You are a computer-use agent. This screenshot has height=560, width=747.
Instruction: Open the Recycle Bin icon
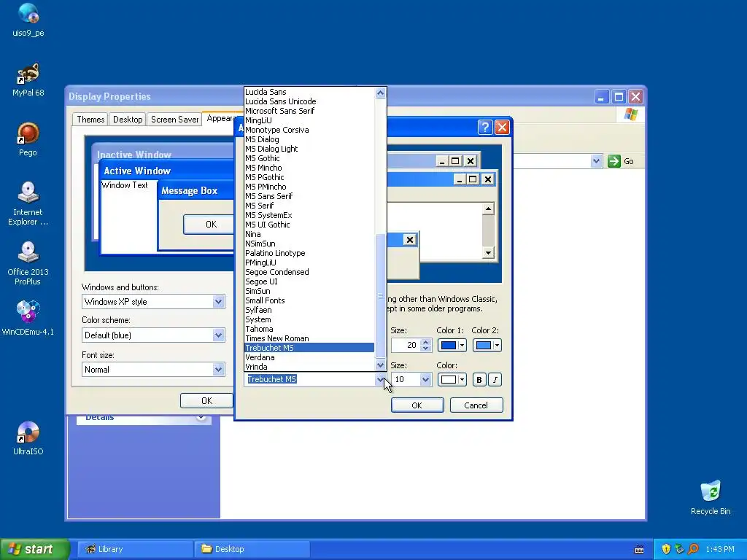click(x=711, y=497)
